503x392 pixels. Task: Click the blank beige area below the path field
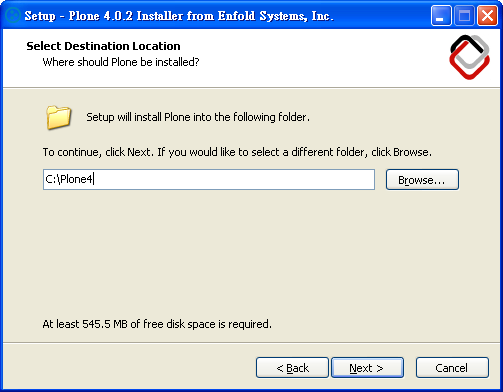250,253
